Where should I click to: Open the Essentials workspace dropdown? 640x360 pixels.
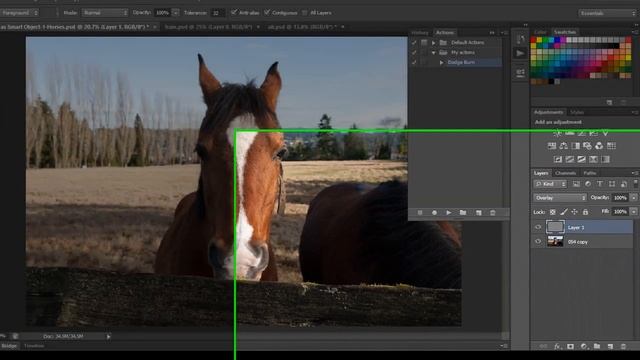(607, 13)
